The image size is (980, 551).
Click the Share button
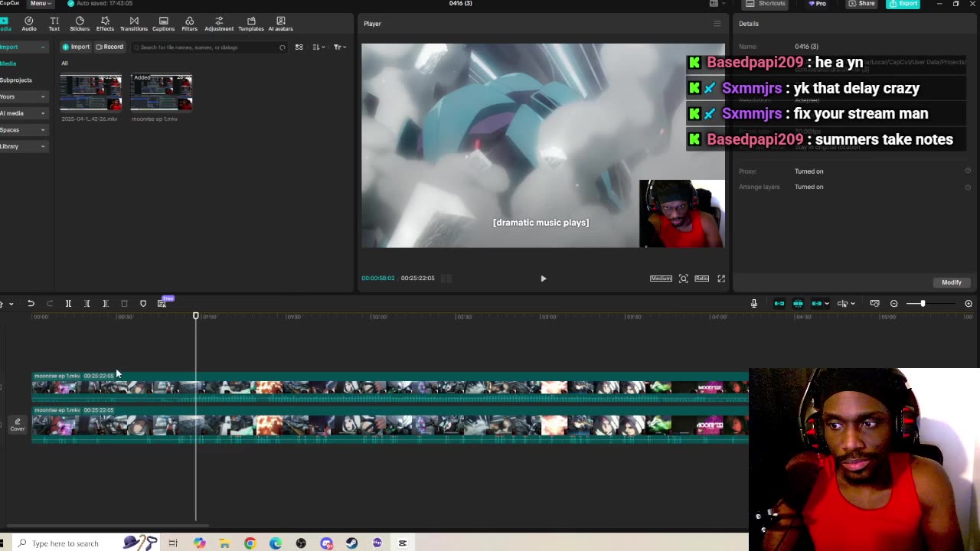tap(861, 4)
